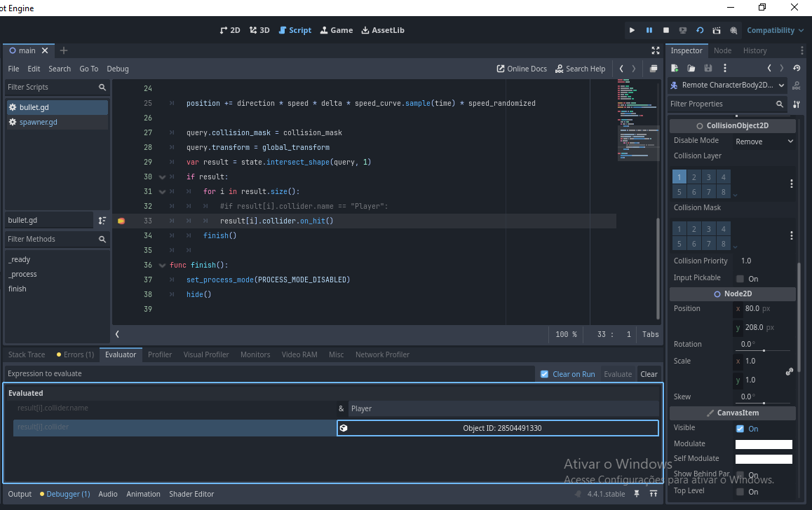
Task: Remove breakpoint on line 33
Action: pos(121,221)
